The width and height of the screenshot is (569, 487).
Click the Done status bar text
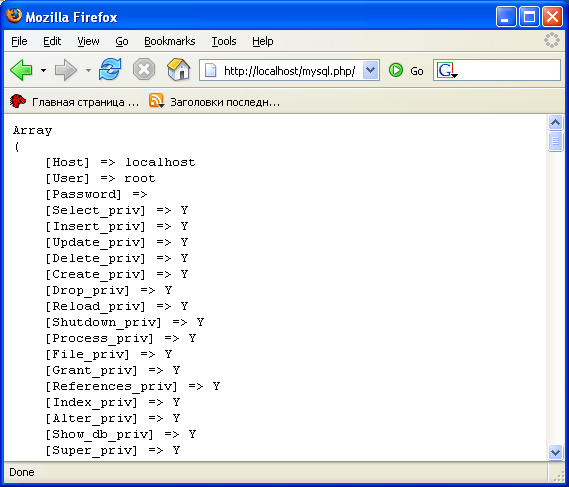pyautogui.click(x=22, y=472)
